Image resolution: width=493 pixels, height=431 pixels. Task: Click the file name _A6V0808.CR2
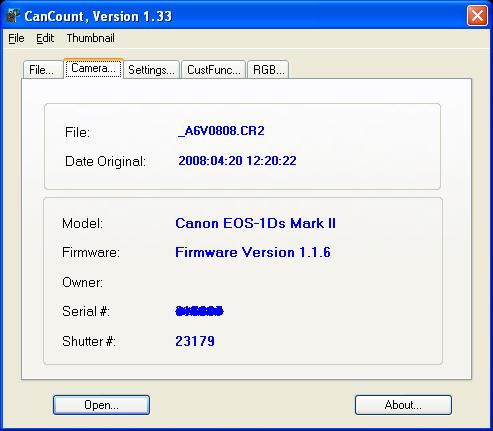222,131
